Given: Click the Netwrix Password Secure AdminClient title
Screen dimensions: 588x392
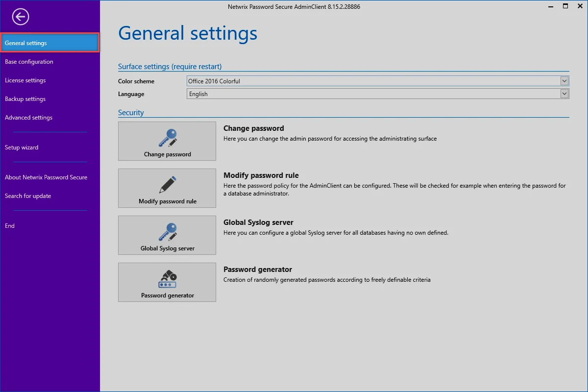Looking at the screenshot, I should coord(294,7).
